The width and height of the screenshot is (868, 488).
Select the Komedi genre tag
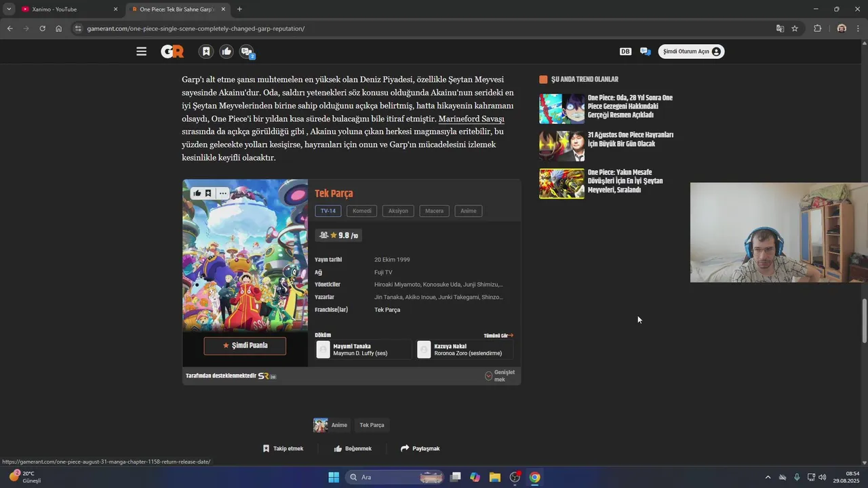tap(362, 211)
